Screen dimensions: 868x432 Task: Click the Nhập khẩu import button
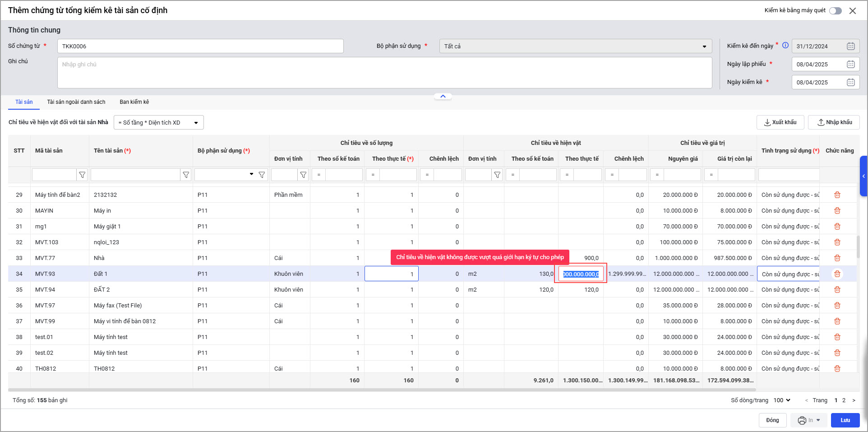pyautogui.click(x=834, y=122)
